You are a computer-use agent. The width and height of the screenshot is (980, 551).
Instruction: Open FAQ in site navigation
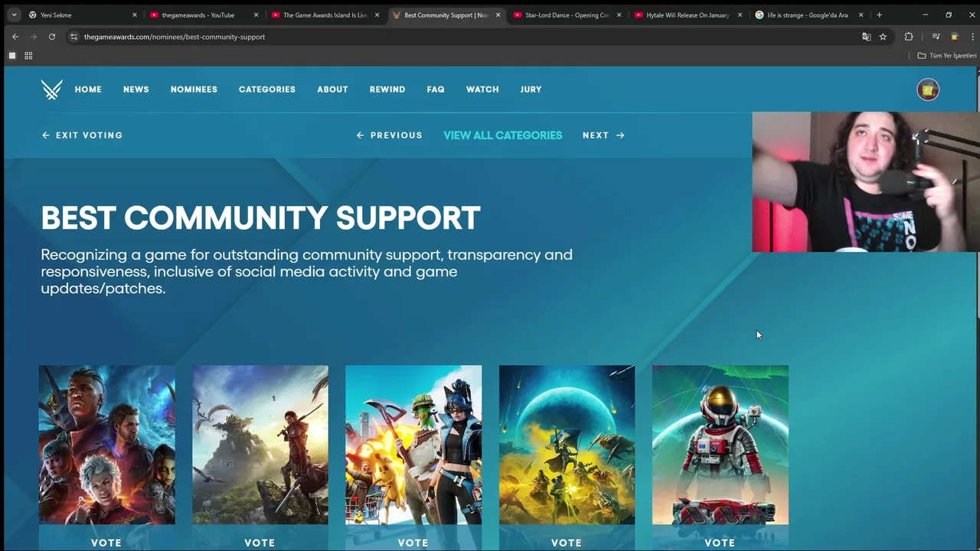coord(436,90)
